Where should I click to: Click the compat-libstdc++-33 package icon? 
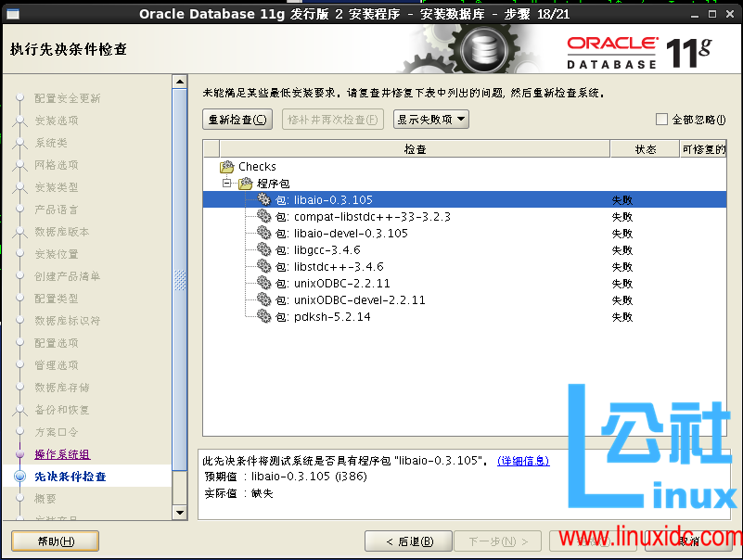263,216
